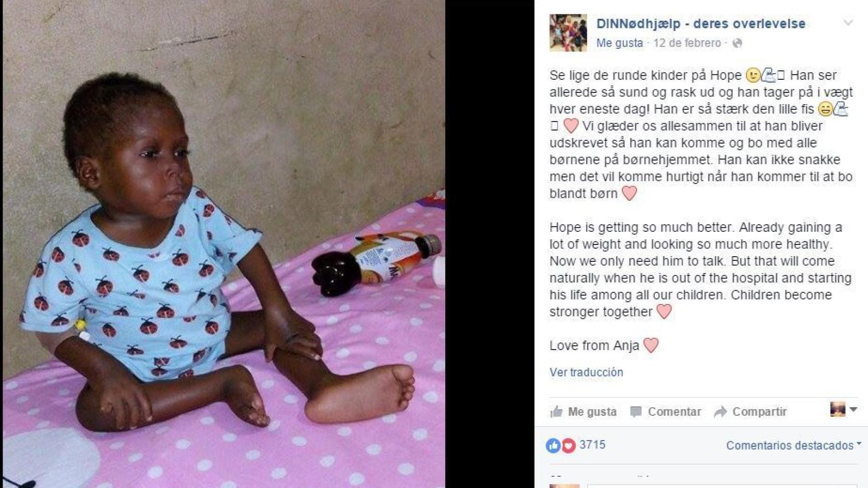The image size is (868, 488).
Task: Click the Compartir arrow icon
Action: (x=720, y=412)
